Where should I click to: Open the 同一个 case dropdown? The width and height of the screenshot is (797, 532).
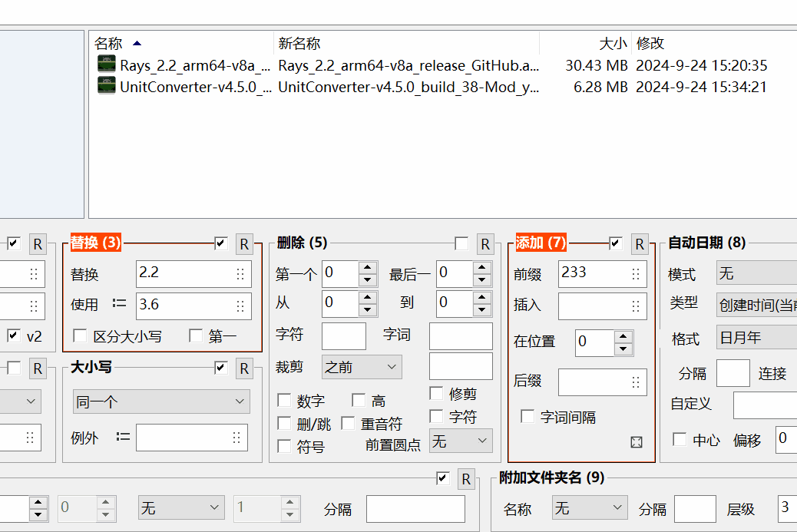coord(161,401)
